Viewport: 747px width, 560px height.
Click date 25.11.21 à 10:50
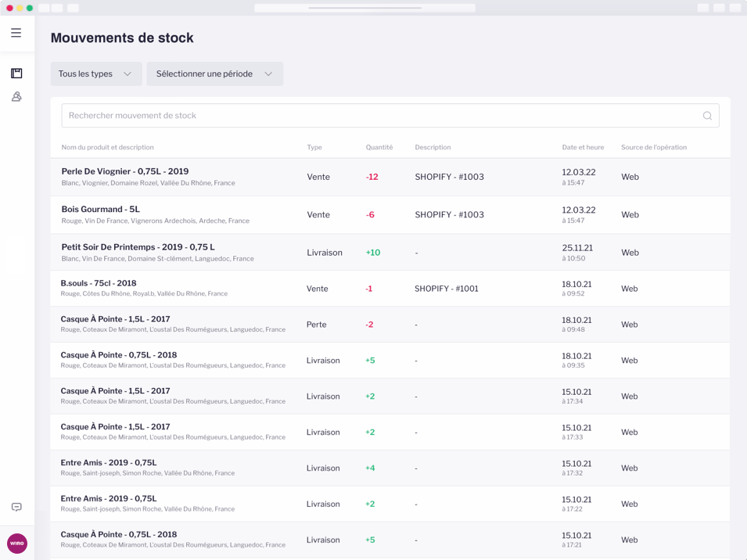(x=577, y=253)
